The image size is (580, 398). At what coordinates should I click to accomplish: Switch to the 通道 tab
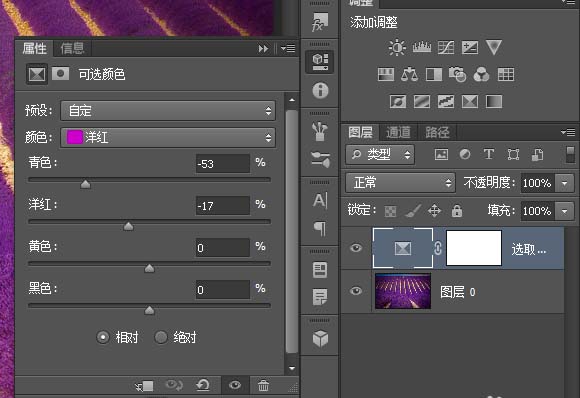coord(398,132)
